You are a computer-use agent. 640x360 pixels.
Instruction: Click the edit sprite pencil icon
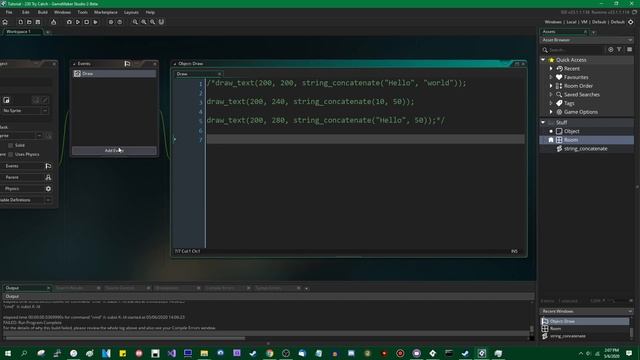pyautogui.click(x=45, y=100)
